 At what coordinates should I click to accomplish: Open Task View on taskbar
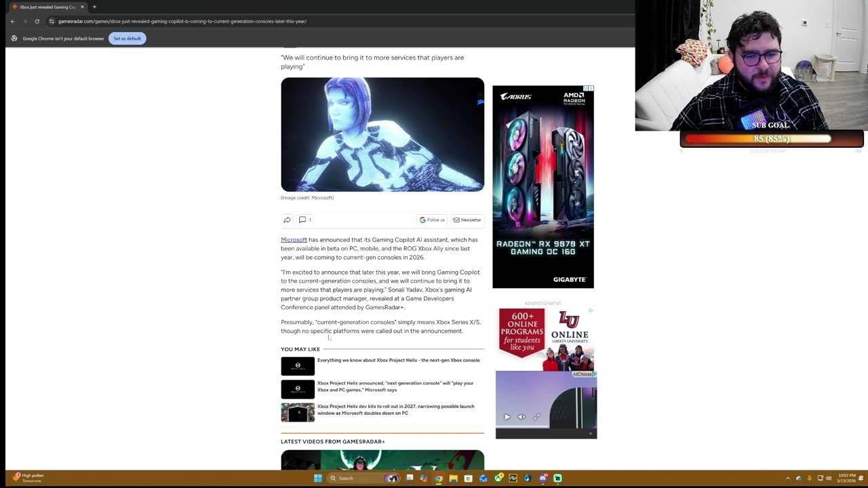click(410, 479)
